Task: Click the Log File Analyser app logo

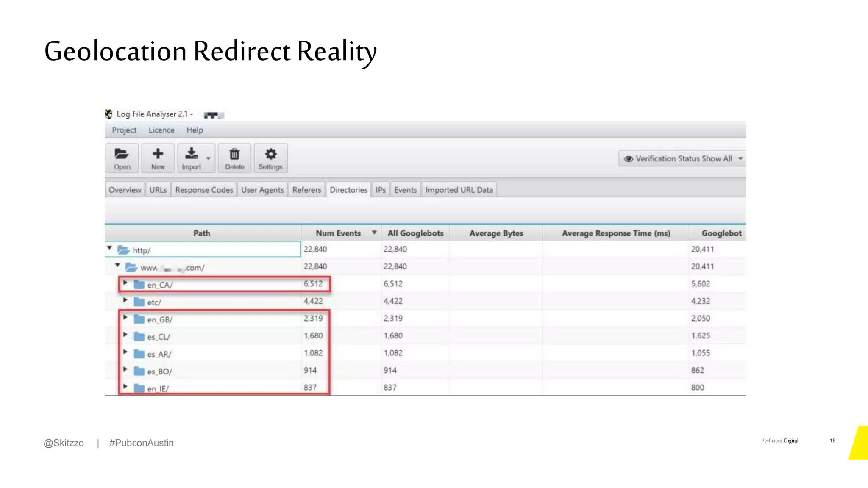Action: pyautogui.click(x=109, y=114)
